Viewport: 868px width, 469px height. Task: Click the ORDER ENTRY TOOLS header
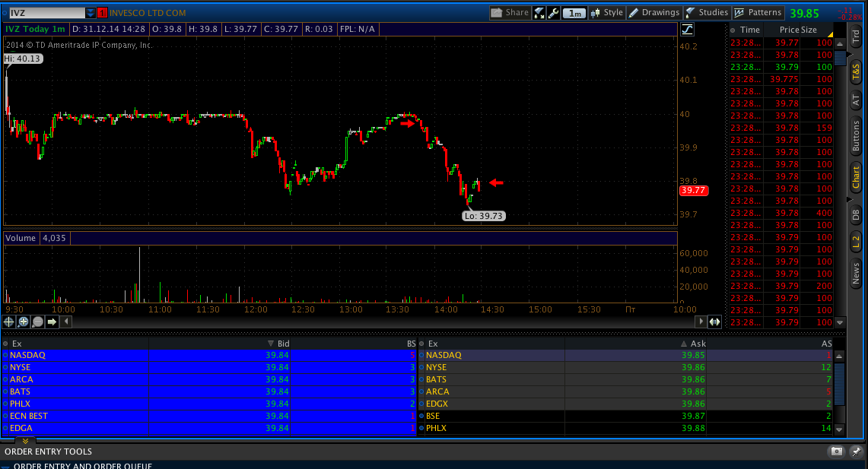(48, 452)
